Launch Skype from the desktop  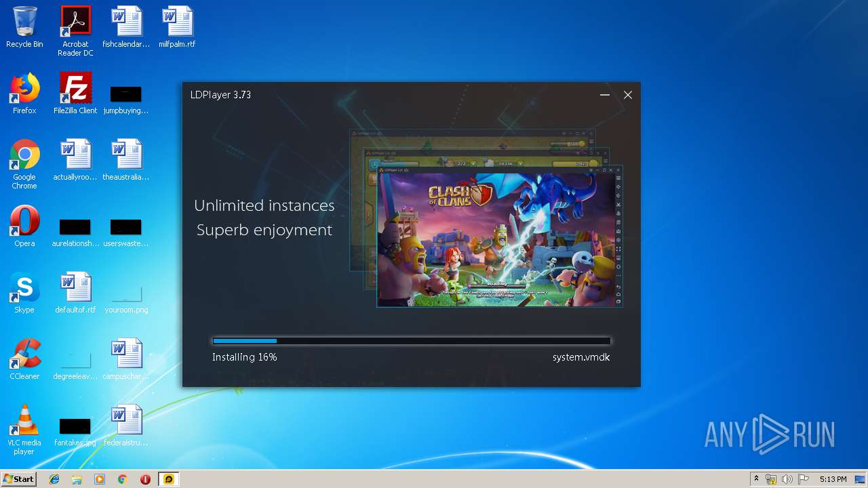24,293
